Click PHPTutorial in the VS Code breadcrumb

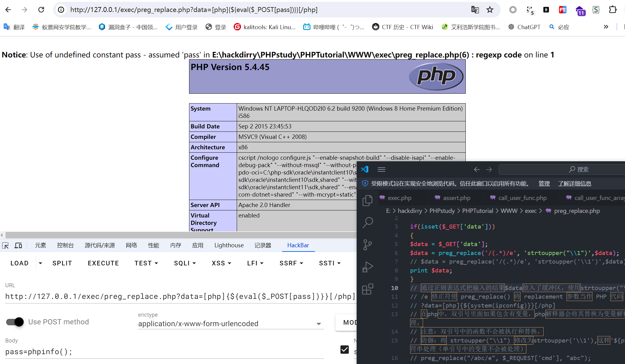[x=477, y=211]
